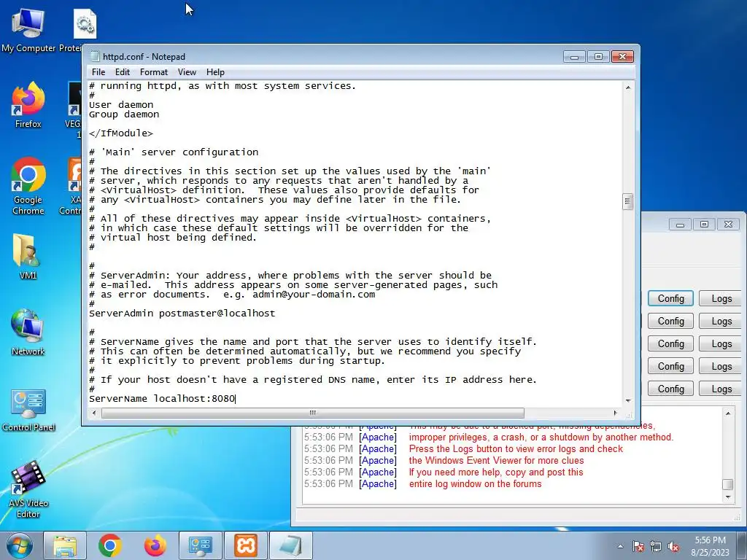
Task: Open Network desktop icon
Action: [x=28, y=332]
